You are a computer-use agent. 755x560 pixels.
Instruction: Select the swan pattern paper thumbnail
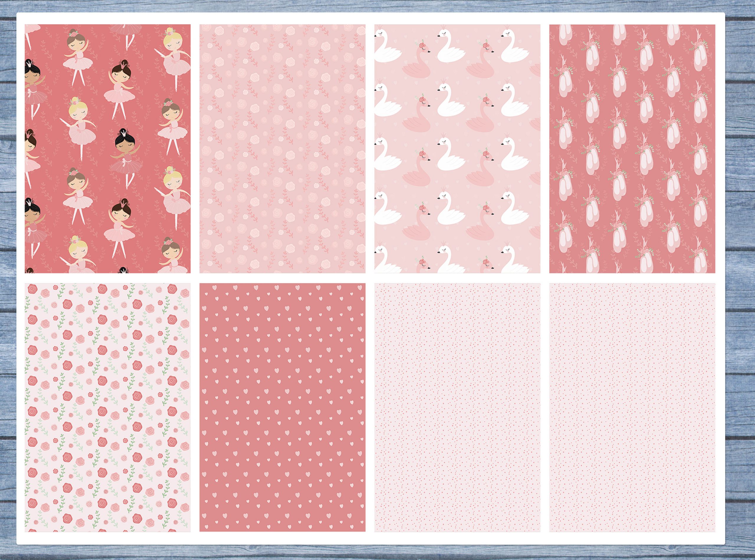[457, 149]
